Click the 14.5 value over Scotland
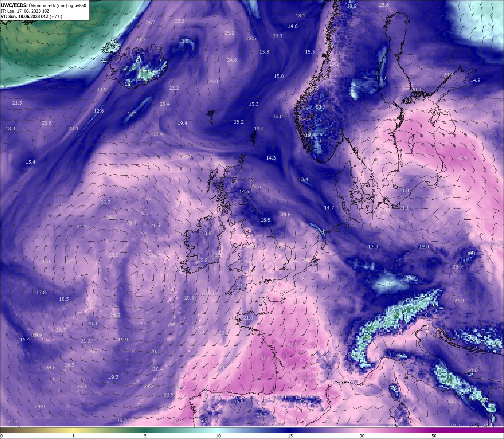The height and width of the screenshot is (439, 504). click(x=244, y=192)
